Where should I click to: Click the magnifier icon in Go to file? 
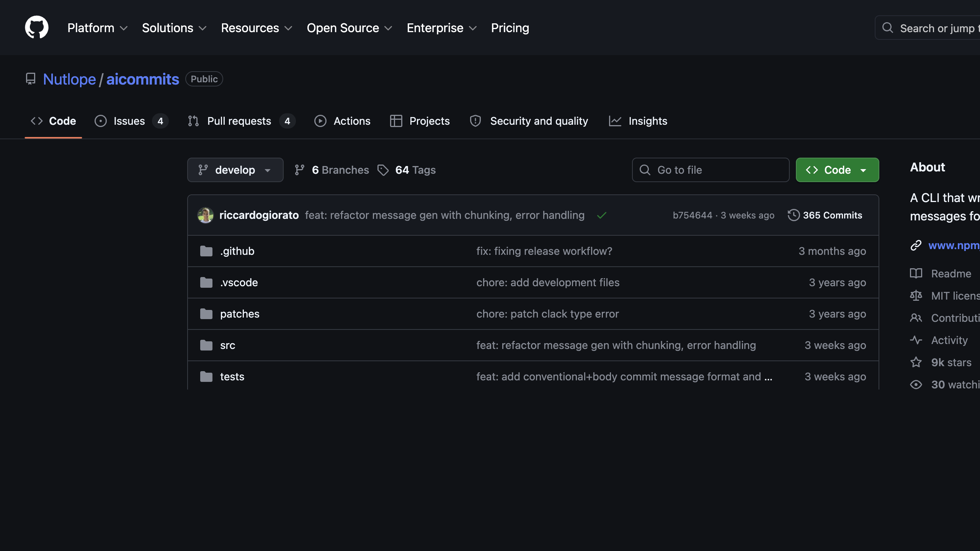click(x=645, y=170)
